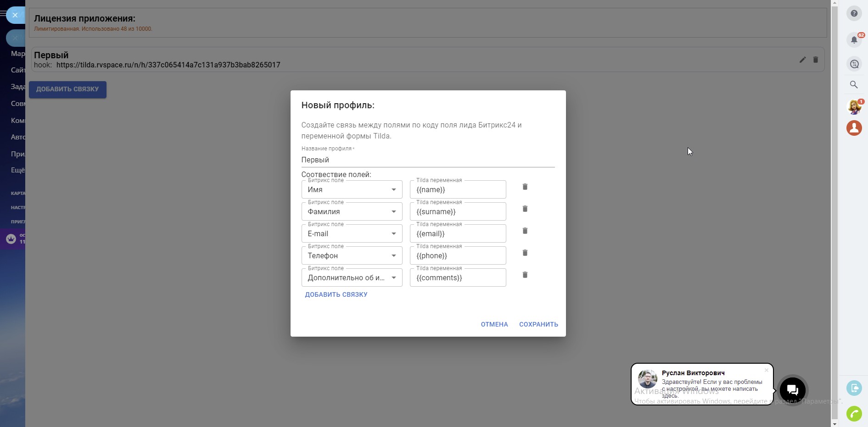
Task: Open the Фамилия Bitrix field dropdown
Action: point(352,211)
